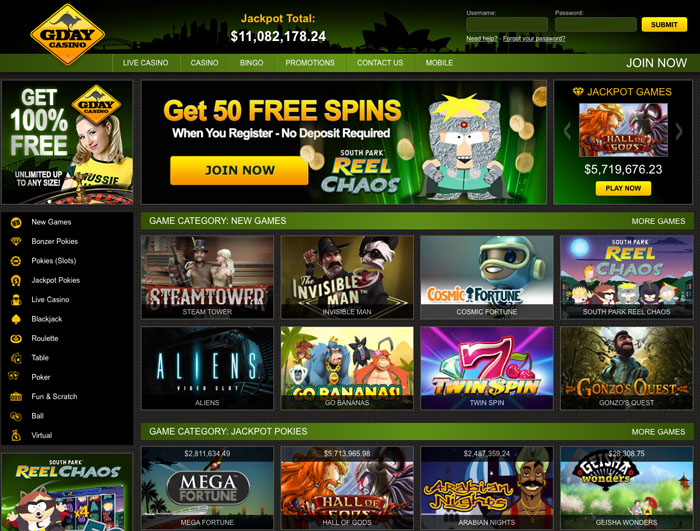
Task: Click the GDay Casino logo
Action: point(68,35)
